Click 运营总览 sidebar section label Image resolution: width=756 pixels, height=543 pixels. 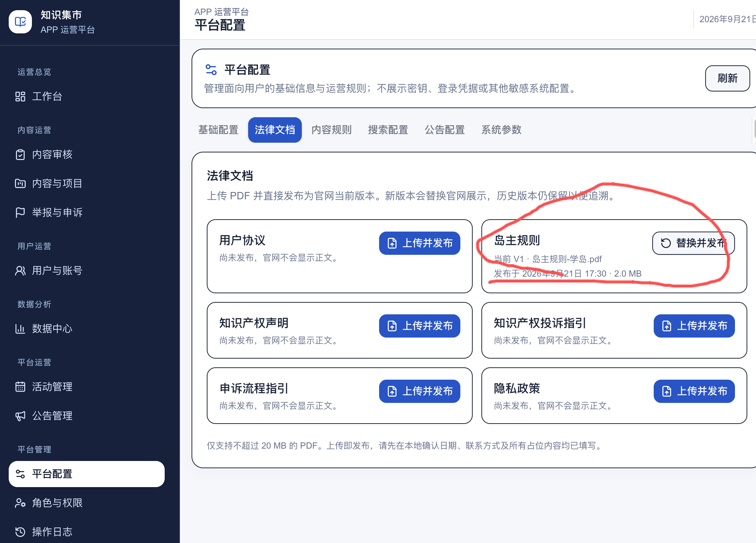(x=34, y=72)
